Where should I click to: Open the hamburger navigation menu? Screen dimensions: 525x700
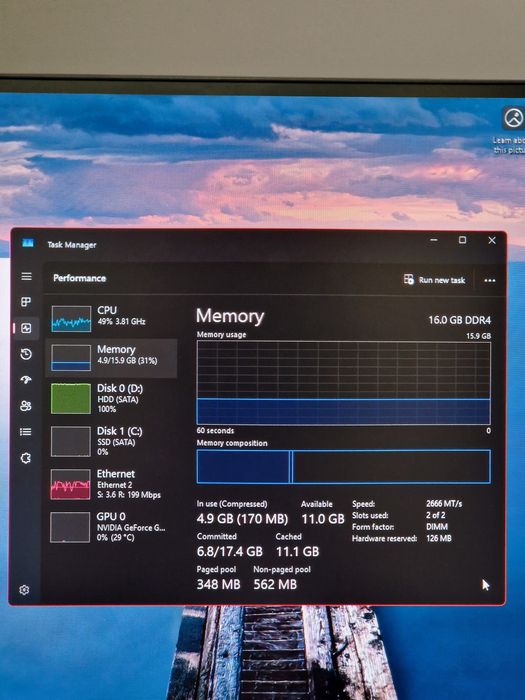(26, 276)
